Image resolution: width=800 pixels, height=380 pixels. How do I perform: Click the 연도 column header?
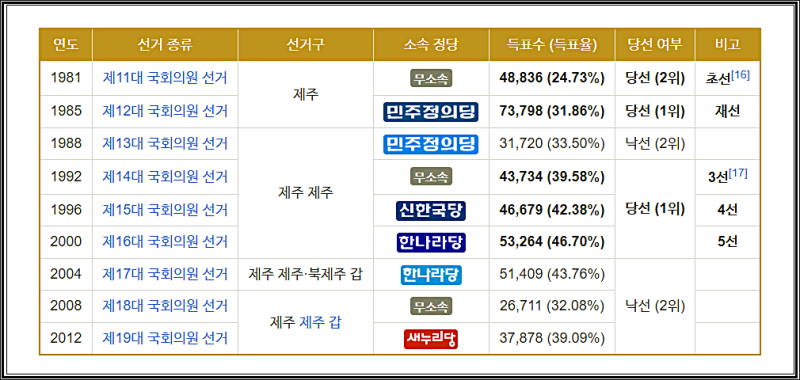66,45
